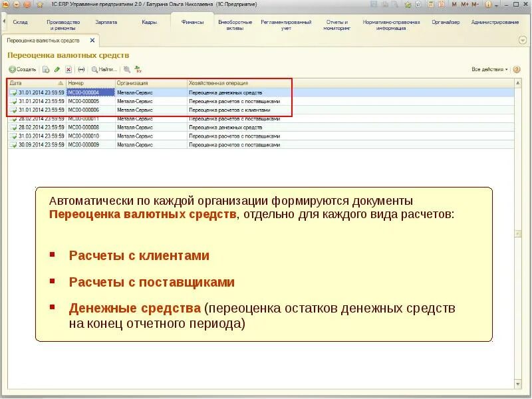
Task: Click date 30.09.2014 23:59:59 cell
Action: [41, 145]
